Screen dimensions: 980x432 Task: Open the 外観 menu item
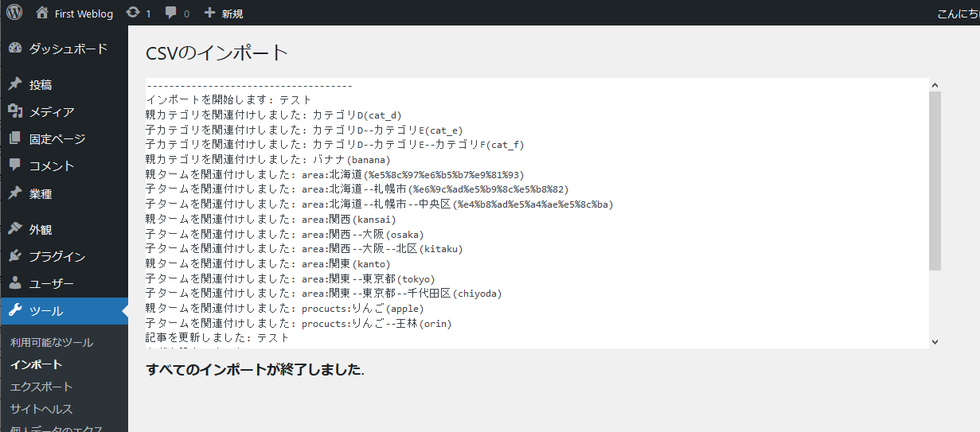pyautogui.click(x=41, y=229)
